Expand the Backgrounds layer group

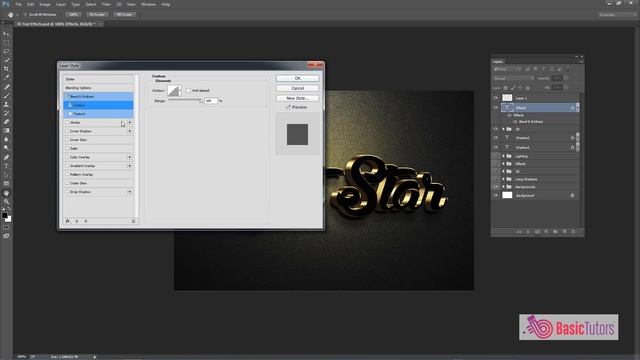click(x=503, y=187)
